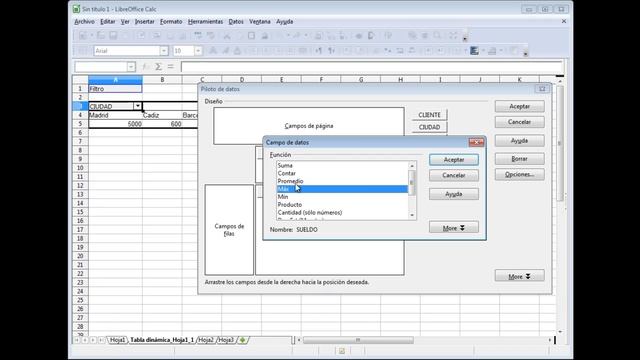Viewport: 640px width, 360px height.
Task: Click the Save toolbar icon
Action: [113, 36]
